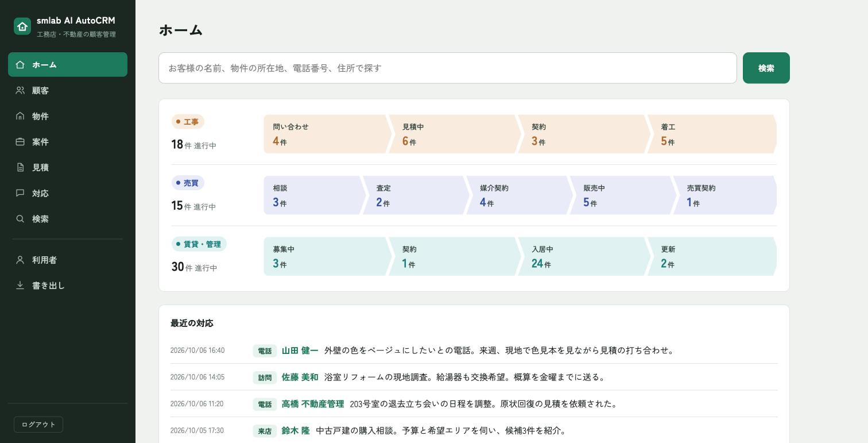Screen dimensions: 868x443
Task: Open customer link 佐藤 美和
Action: [300, 377]
